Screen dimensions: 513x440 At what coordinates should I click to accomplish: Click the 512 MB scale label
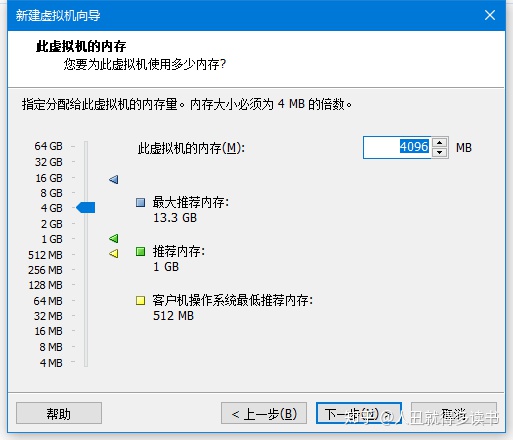45,255
